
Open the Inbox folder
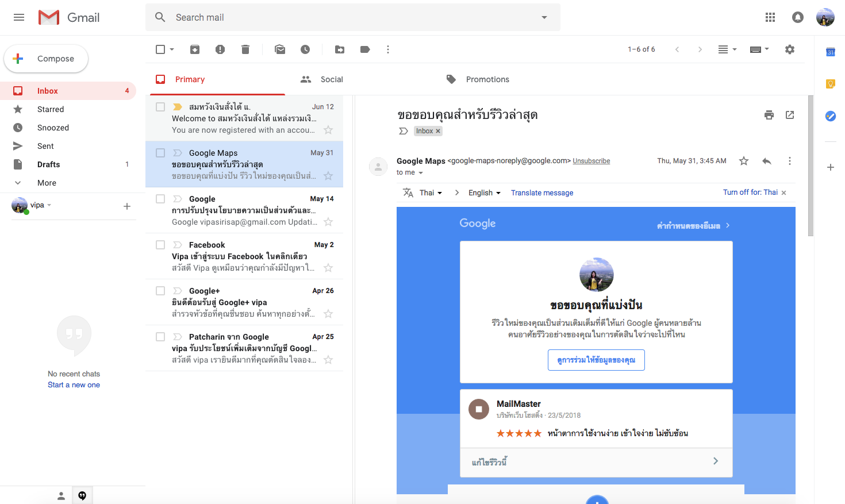coord(68,91)
